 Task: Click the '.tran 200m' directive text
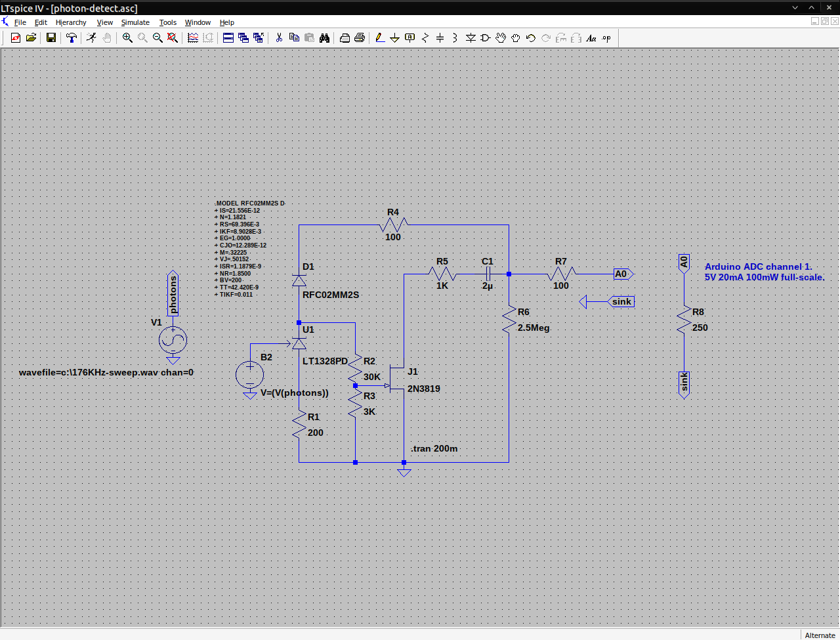[434, 449]
